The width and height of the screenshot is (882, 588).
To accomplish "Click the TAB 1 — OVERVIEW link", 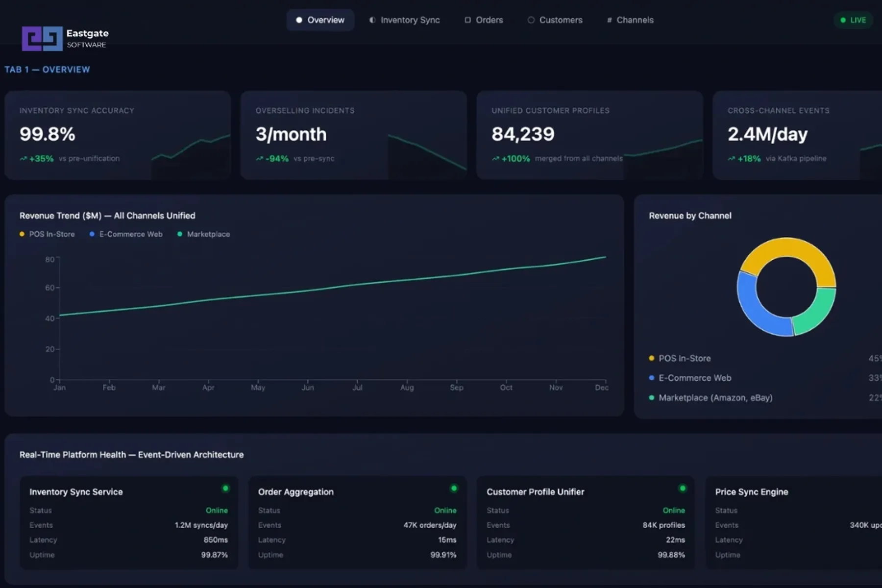I will (47, 69).
